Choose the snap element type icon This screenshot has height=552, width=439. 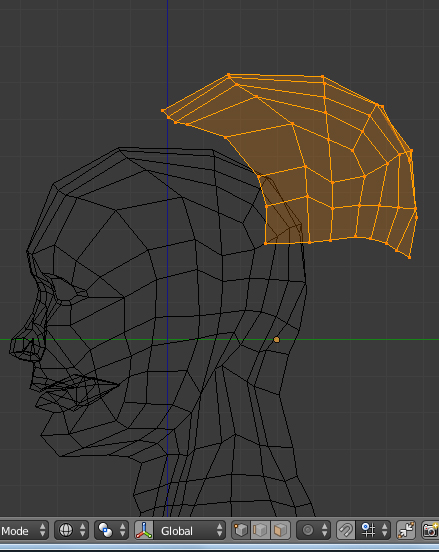tap(368, 530)
